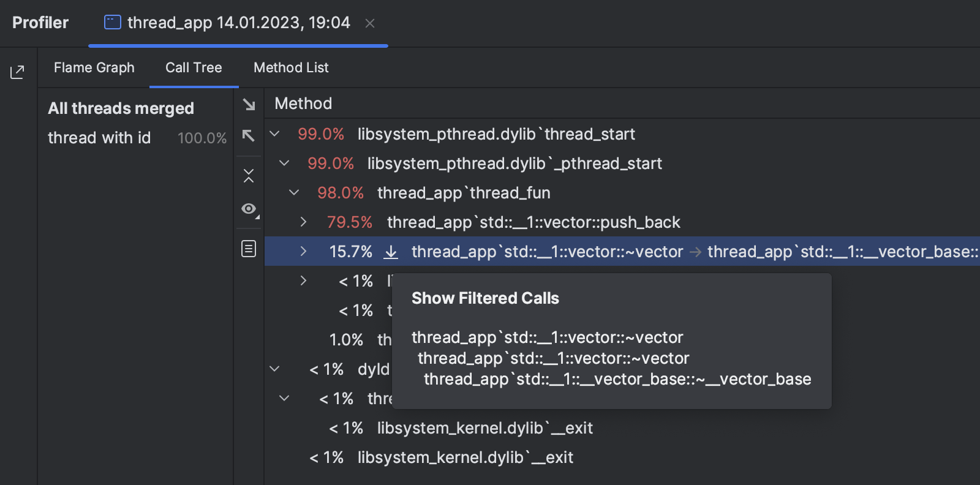Click the expand all arrow icon

(249, 105)
